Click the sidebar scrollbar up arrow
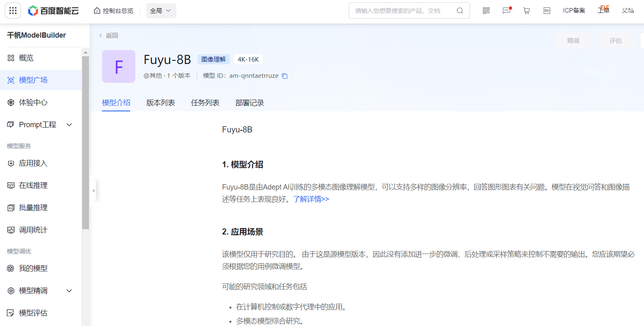This screenshot has height=326, width=644. click(x=85, y=52)
